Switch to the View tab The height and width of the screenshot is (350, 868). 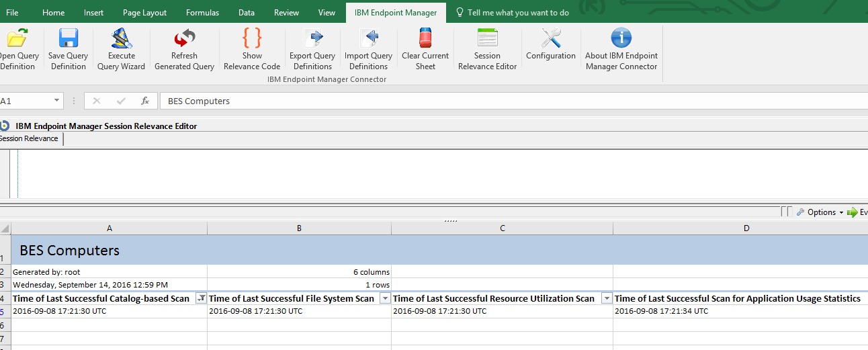coord(327,13)
